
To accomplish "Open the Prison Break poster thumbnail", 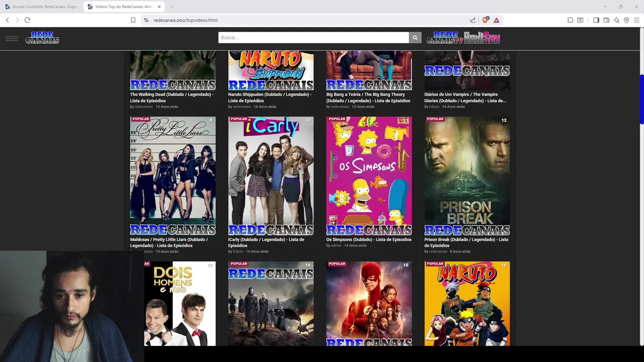I will (x=467, y=176).
